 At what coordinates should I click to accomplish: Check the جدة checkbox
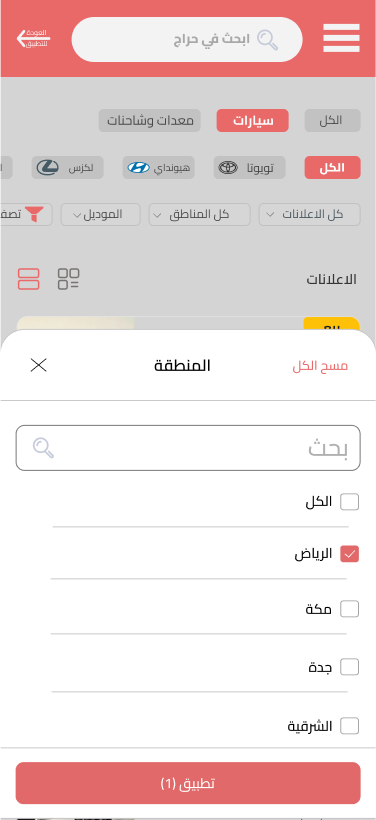click(x=349, y=667)
